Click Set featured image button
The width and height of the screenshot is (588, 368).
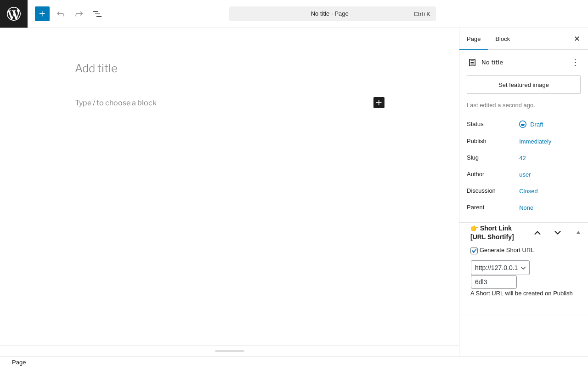coord(524,85)
